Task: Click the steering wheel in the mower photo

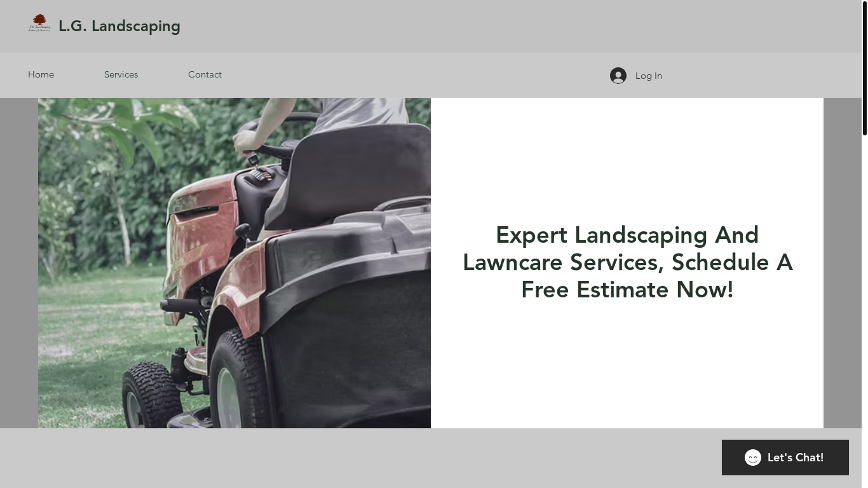Action: tap(280, 137)
